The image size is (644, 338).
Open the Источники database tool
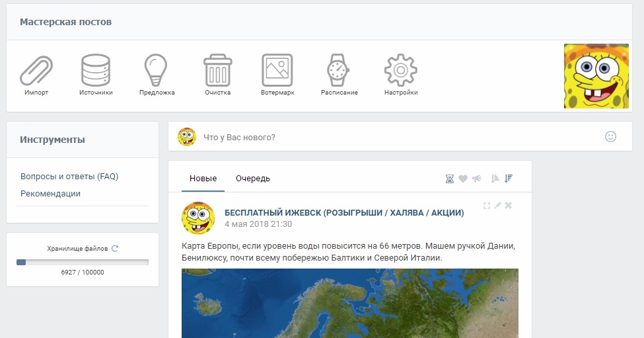click(x=96, y=75)
